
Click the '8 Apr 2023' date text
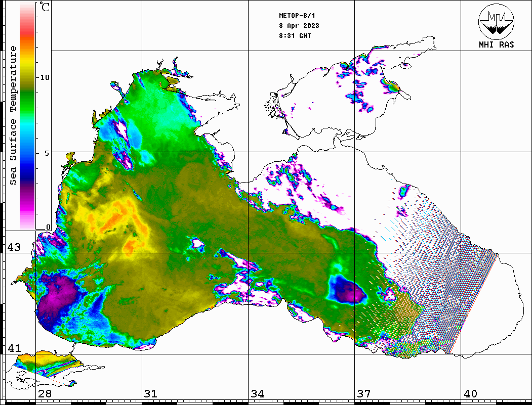tap(299, 26)
